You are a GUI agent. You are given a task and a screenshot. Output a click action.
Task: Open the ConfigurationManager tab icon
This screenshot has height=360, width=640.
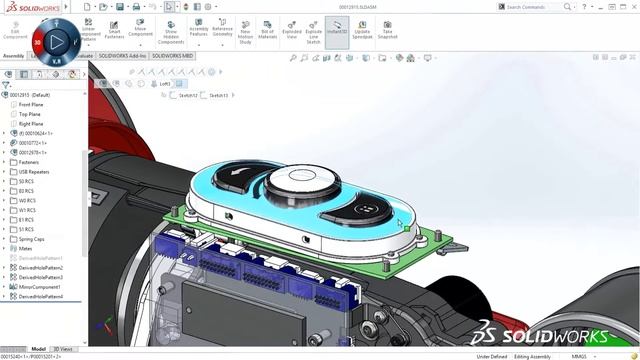[40, 74]
